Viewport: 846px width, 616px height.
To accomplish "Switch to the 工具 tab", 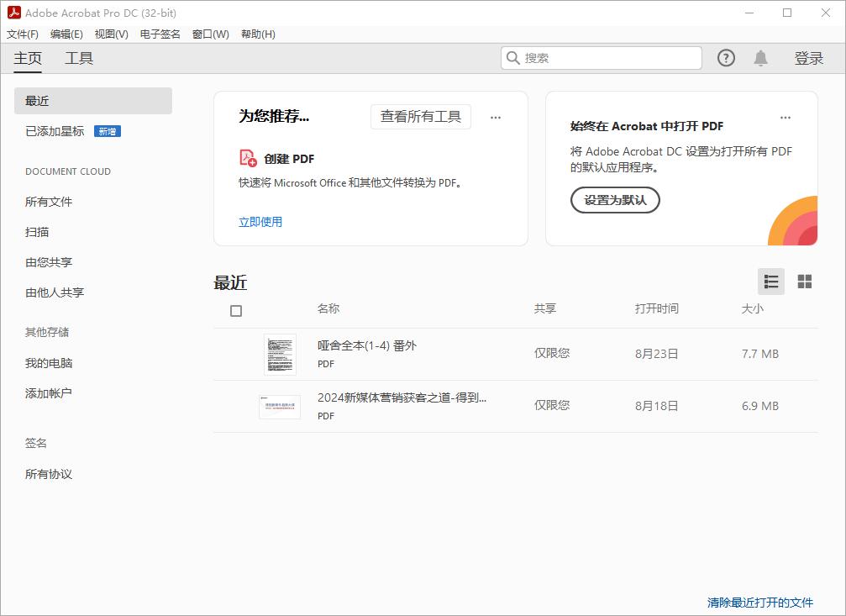I will (x=79, y=58).
